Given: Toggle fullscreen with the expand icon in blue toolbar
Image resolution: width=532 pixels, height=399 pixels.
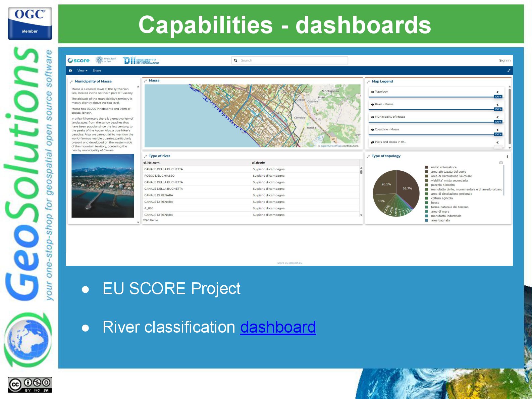Looking at the screenshot, I should coord(509,70).
